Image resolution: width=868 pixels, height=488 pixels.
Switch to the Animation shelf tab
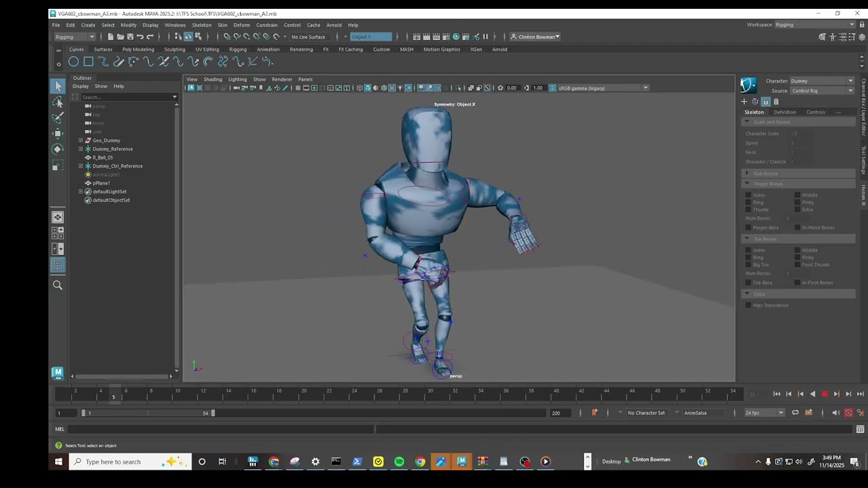pos(268,49)
